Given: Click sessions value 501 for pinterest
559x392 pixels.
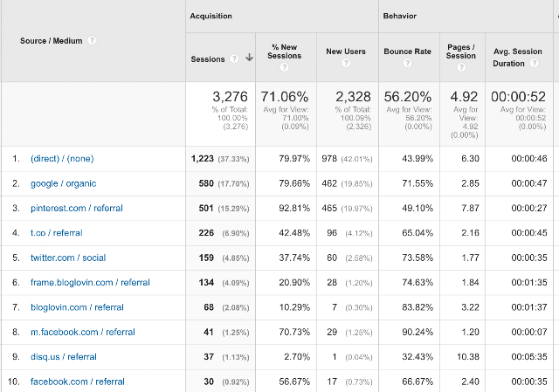Looking at the screenshot, I should (x=206, y=208).
